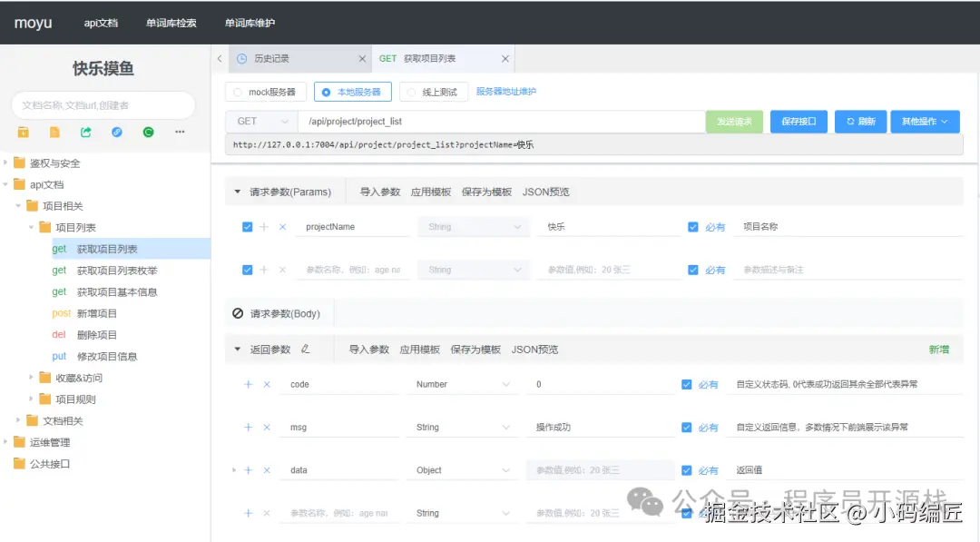Click the tab-scroll left arrow
The height and width of the screenshot is (542, 980).
[x=220, y=58]
